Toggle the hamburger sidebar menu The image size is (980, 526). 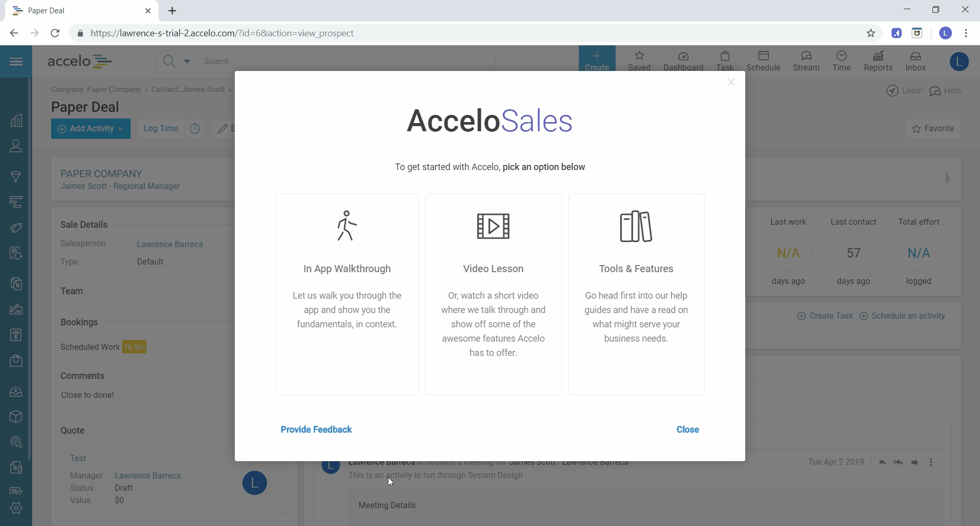coord(16,62)
